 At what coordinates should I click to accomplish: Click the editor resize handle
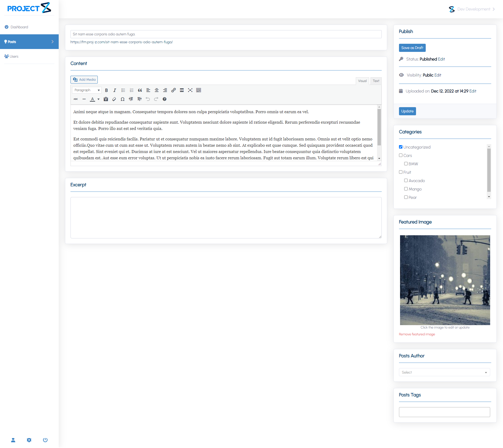pos(379,164)
